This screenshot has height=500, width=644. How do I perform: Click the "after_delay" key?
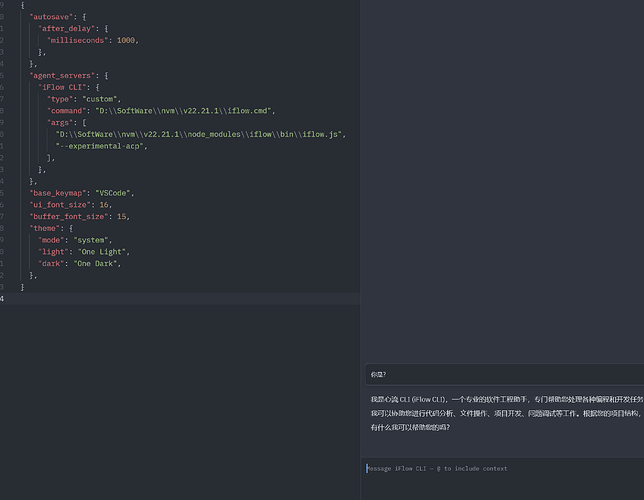click(x=67, y=29)
